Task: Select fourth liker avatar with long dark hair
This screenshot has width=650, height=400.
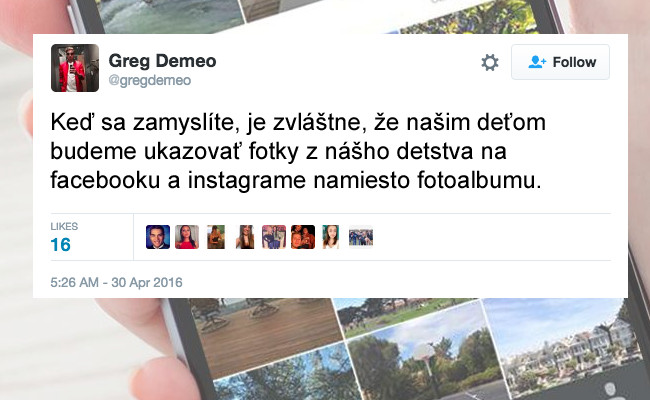Action: 245,237
